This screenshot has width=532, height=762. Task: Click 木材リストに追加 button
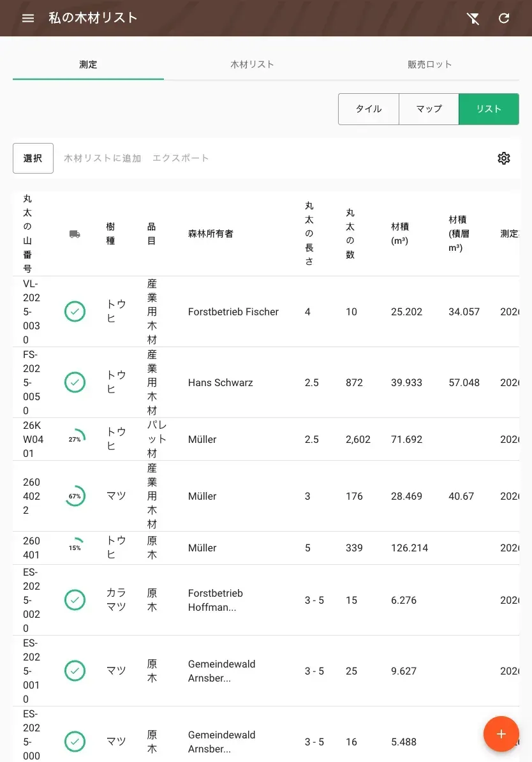103,158
